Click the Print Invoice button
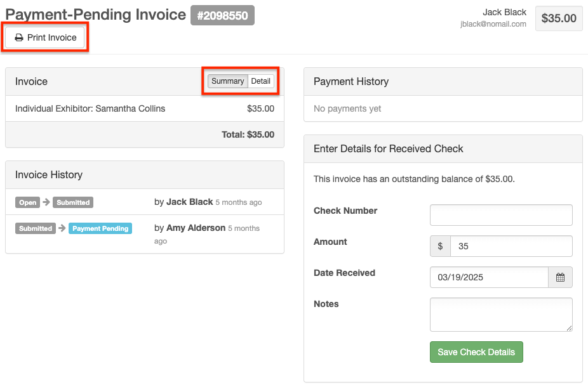The width and height of the screenshot is (588, 385). [45, 37]
